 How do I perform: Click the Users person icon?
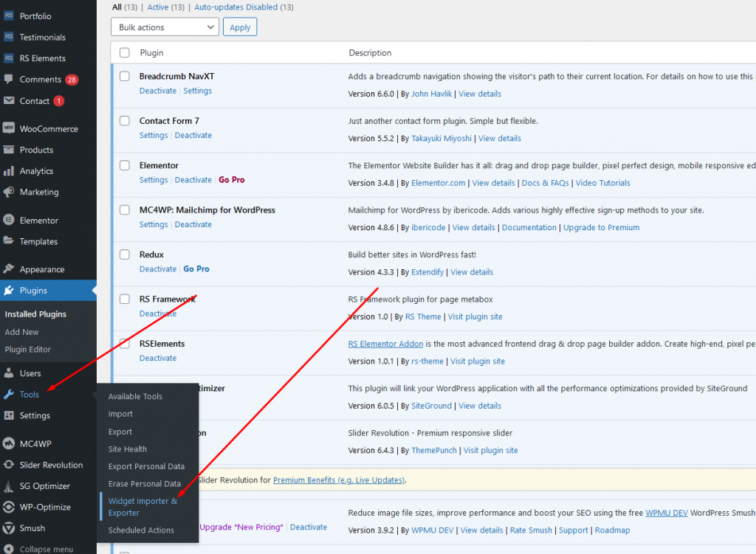pos(9,373)
